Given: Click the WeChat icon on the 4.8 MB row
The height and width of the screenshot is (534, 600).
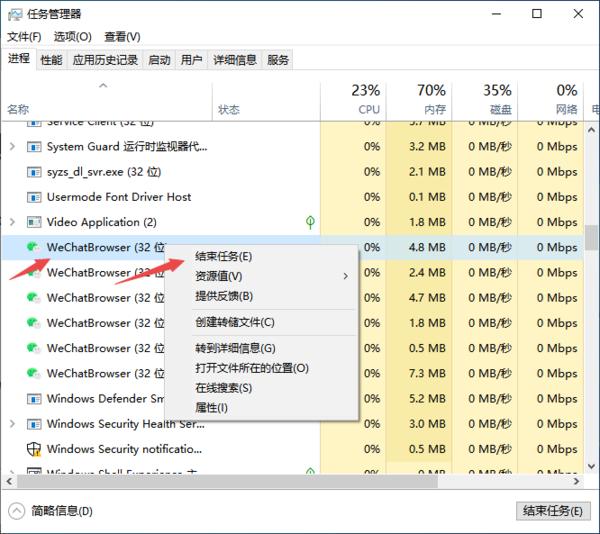Looking at the screenshot, I should pyautogui.click(x=34, y=247).
